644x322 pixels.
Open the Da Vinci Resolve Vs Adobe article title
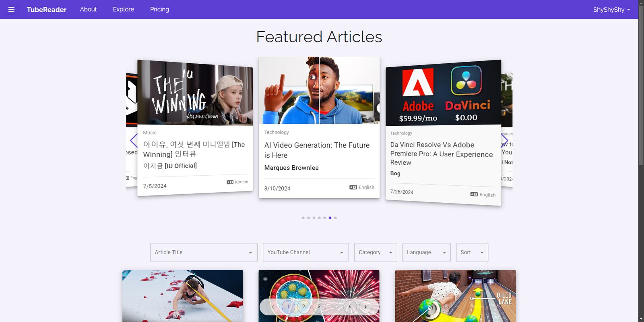pyautogui.click(x=442, y=154)
